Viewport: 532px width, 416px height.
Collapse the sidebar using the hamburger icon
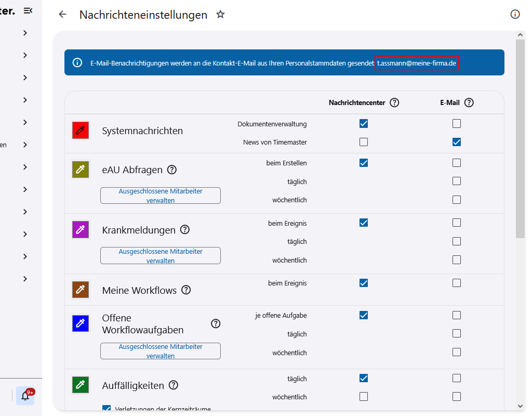28,10
